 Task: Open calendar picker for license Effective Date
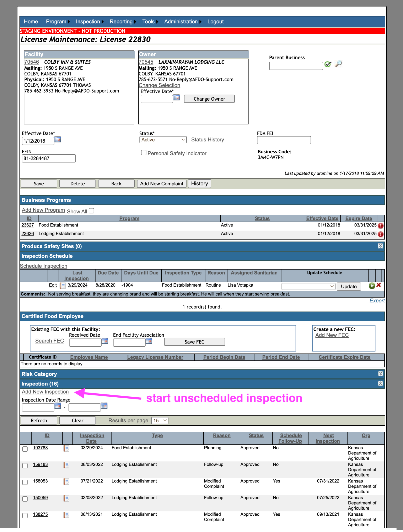[x=58, y=139]
